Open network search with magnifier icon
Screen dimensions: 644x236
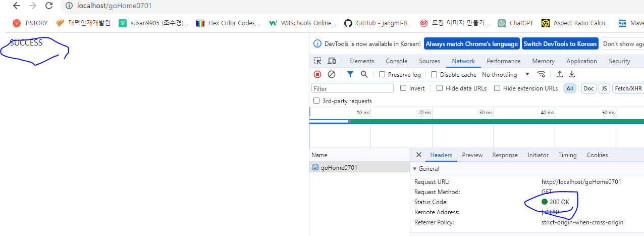point(364,74)
